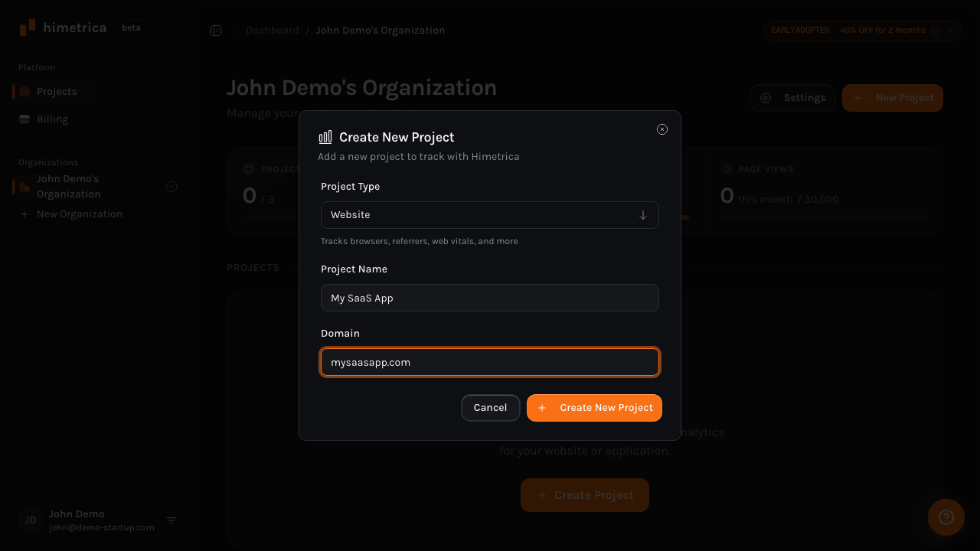Viewport: 980px width, 551px height.
Task: Copy the EARLYADOPTER promo code using the copy icon
Action: click(935, 31)
